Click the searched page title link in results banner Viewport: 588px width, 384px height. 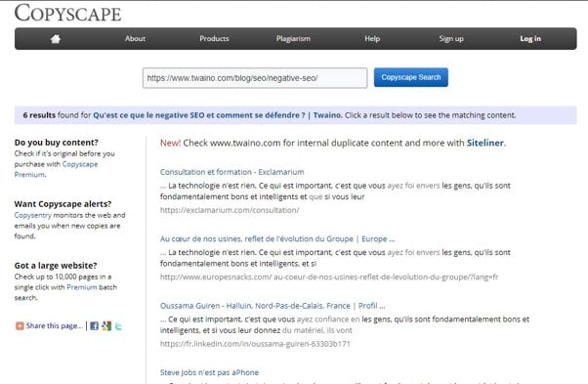[218, 115]
